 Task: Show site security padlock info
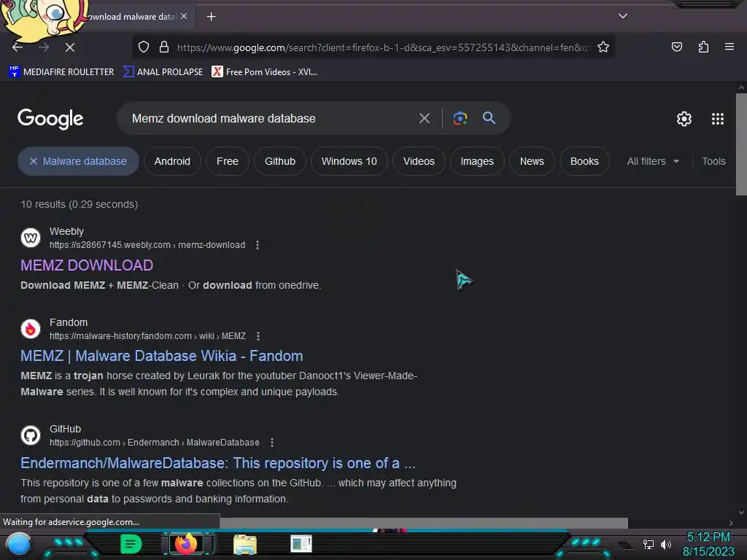(x=164, y=47)
